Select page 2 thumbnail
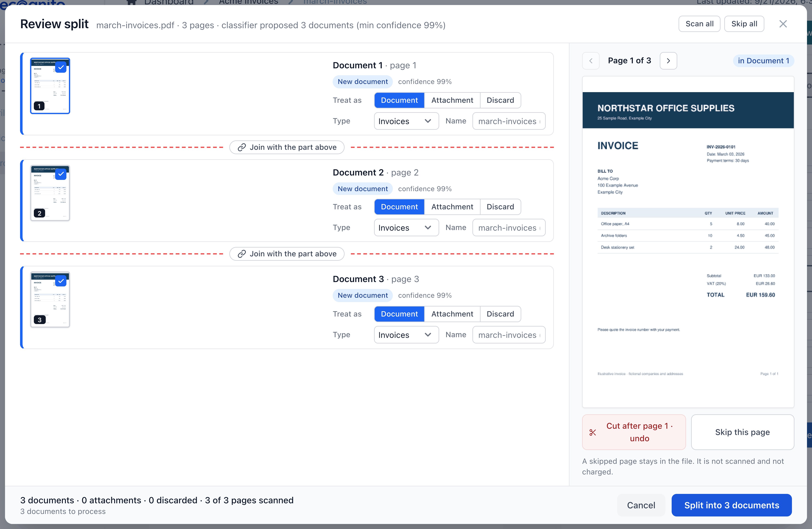Image resolution: width=812 pixels, height=529 pixels. pyautogui.click(x=50, y=193)
